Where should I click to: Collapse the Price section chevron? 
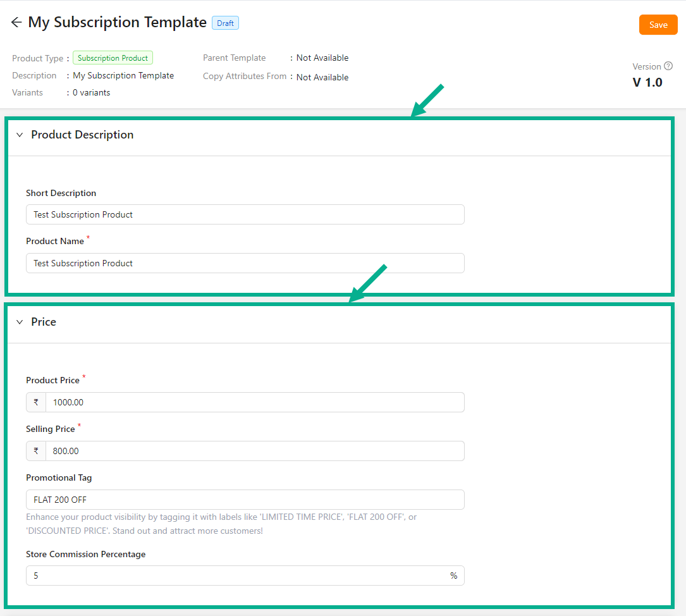point(20,322)
